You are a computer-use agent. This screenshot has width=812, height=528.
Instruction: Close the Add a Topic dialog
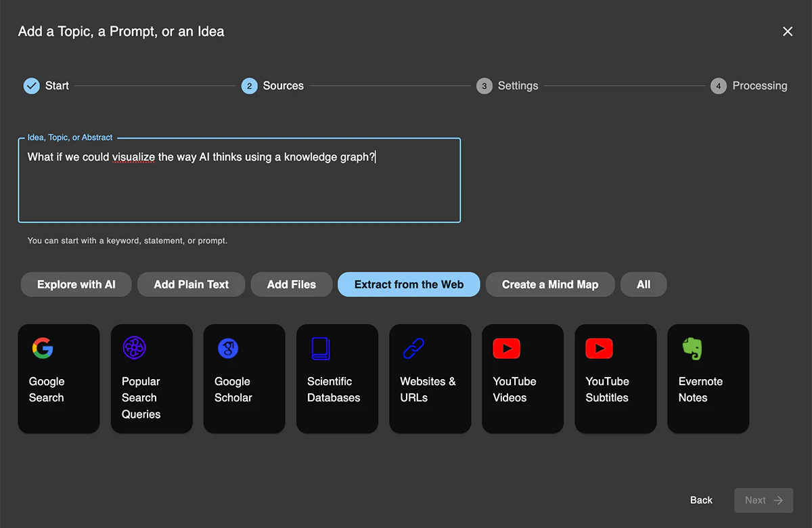(788, 32)
